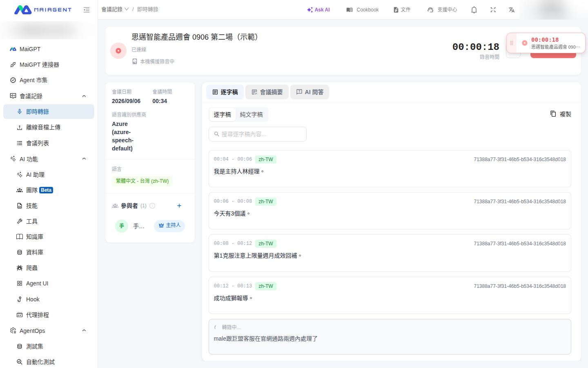Click the participants info icon
This screenshot has height=368, width=588.
pos(152,206)
